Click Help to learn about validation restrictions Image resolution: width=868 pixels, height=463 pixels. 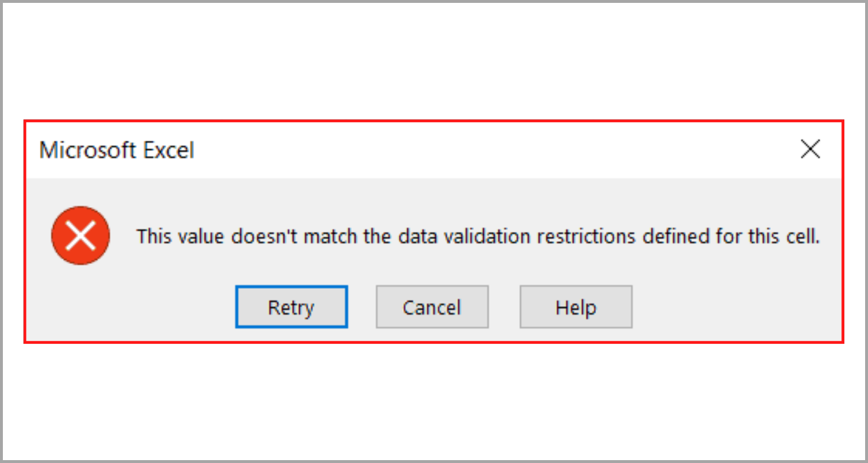point(575,307)
